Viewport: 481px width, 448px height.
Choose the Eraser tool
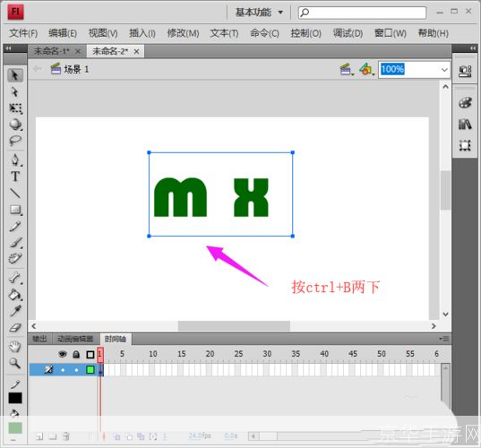click(15, 328)
